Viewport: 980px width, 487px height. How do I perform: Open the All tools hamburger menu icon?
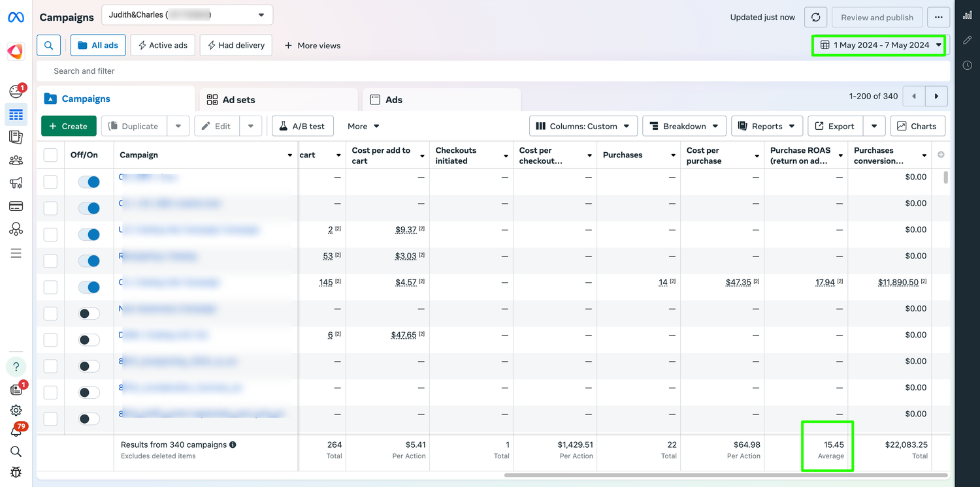[x=16, y=253]
